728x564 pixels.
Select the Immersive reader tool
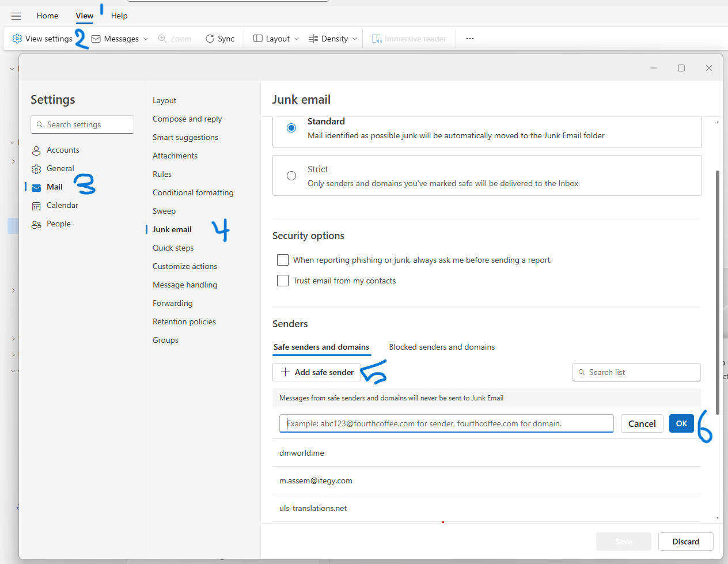tap(409, 38)
